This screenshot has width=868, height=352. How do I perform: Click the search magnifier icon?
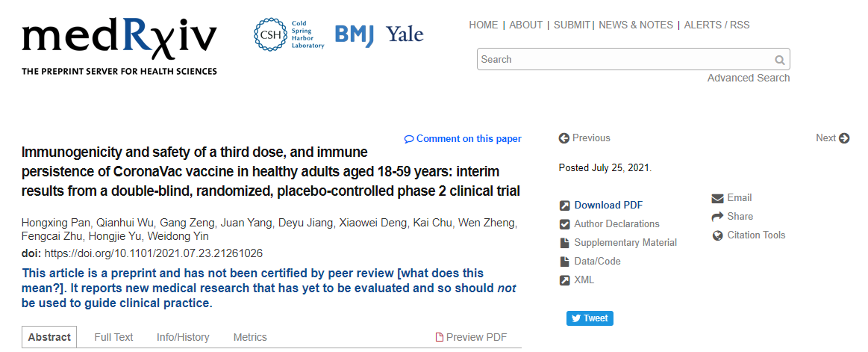coord(779,60)
